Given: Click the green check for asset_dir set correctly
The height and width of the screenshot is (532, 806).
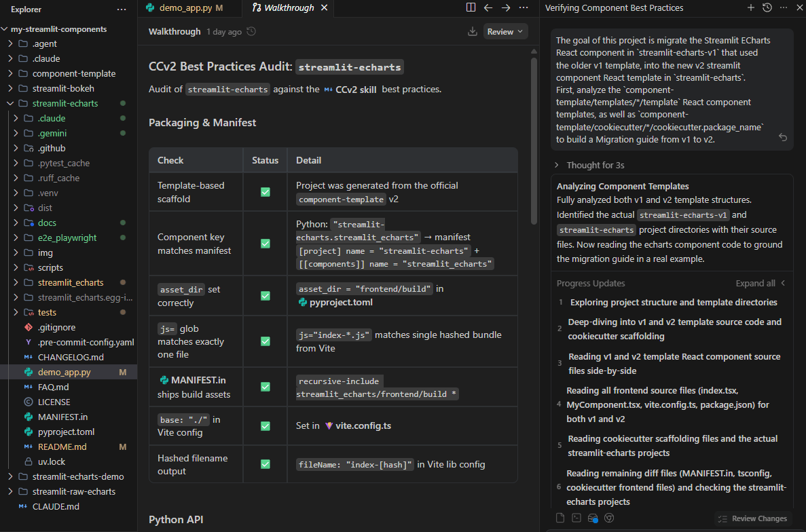Looking at the screenshot, I should tap(265, 295).
